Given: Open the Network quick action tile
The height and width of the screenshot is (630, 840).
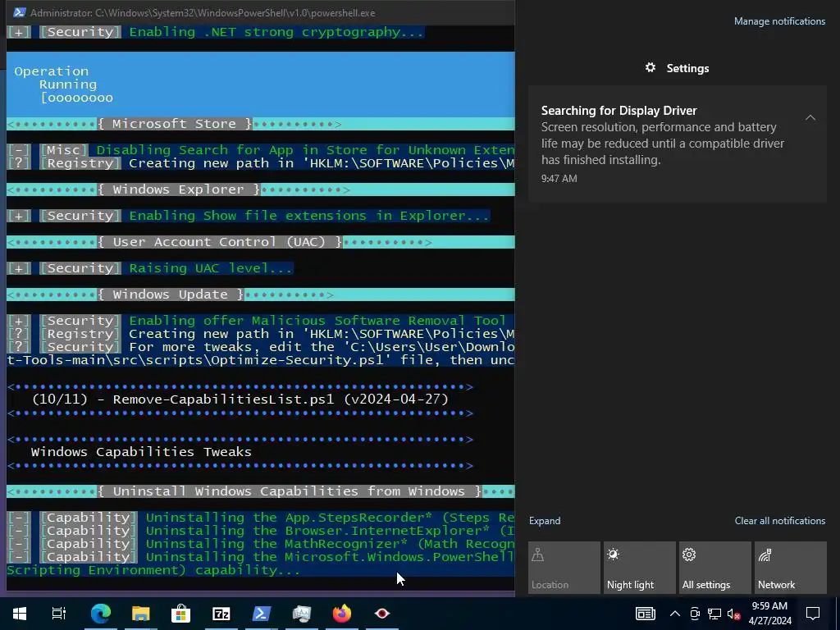Looking at the screenshot, I should (791, 568).
